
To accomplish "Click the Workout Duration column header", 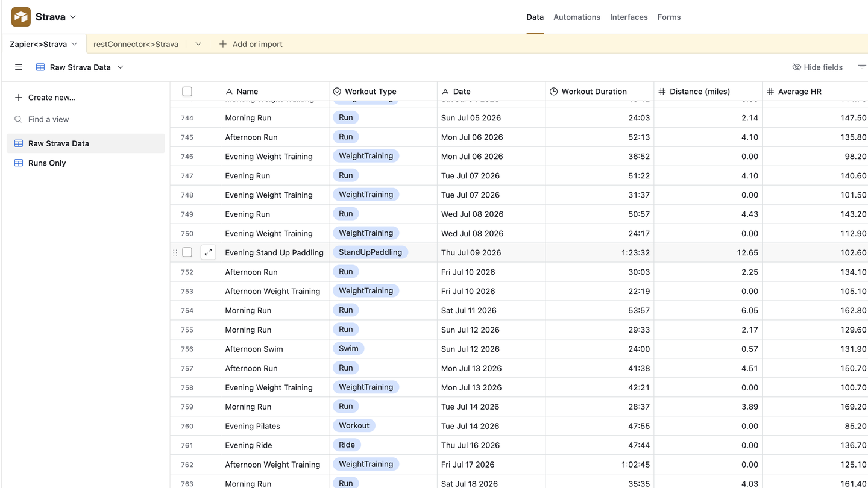I will pyautogui.click(x=600, y=92).
